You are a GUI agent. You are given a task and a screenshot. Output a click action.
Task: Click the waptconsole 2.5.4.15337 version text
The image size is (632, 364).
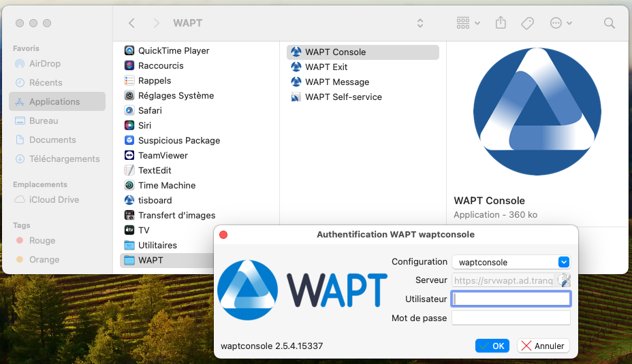point(272,346)
